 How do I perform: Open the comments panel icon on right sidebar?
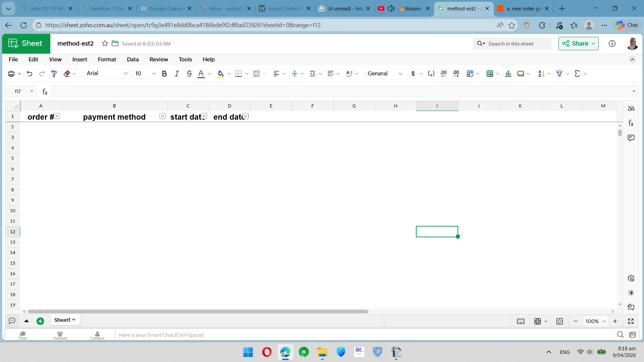pyautogui.click(x=631, y=138)
